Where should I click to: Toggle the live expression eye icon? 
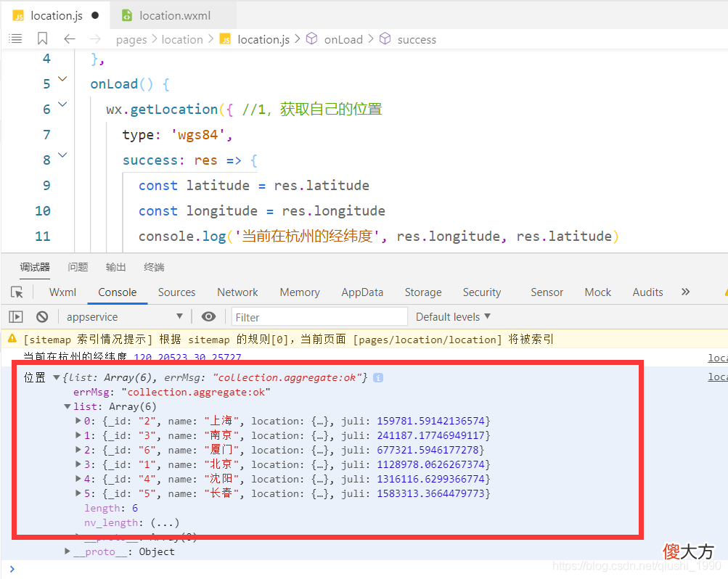click(208, 316)
